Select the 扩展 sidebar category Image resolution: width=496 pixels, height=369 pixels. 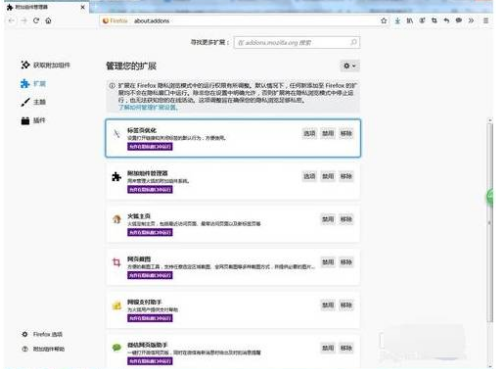(x=33, y=83)
